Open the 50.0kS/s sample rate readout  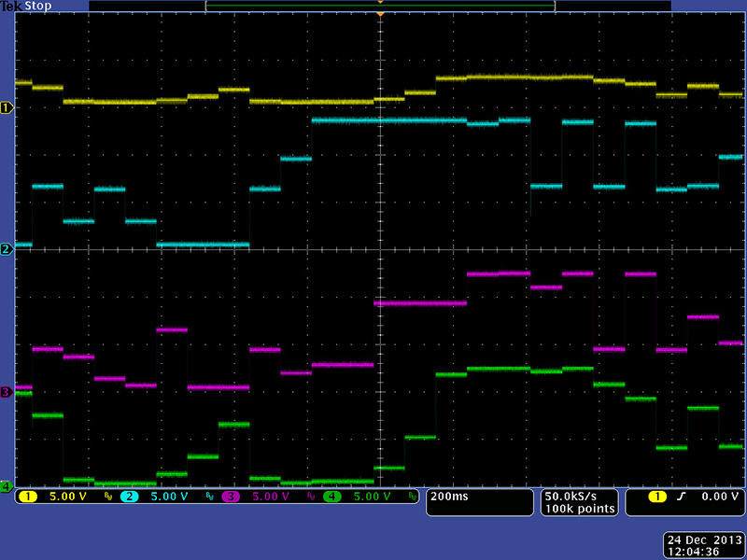click(579, 497)
